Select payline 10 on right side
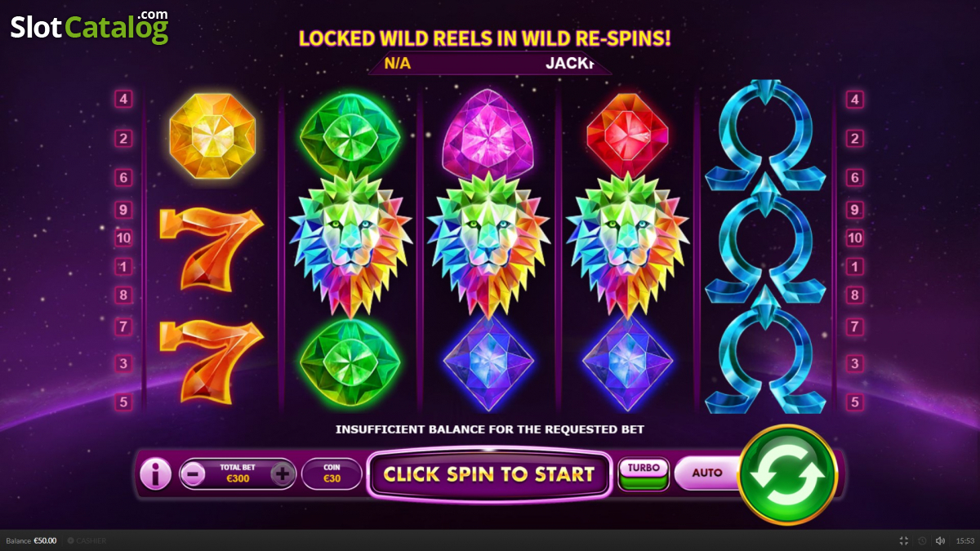The width and height of the screenshot is (980, 551). click(855, 238)
